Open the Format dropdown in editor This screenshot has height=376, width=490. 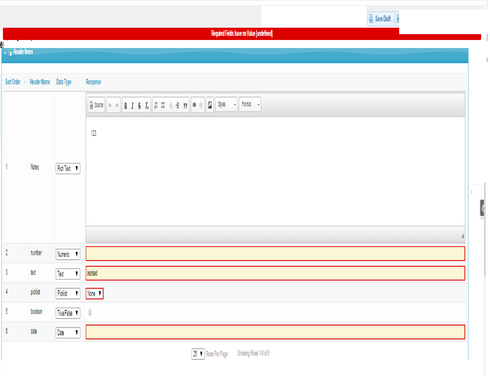[x=250, y=105]
